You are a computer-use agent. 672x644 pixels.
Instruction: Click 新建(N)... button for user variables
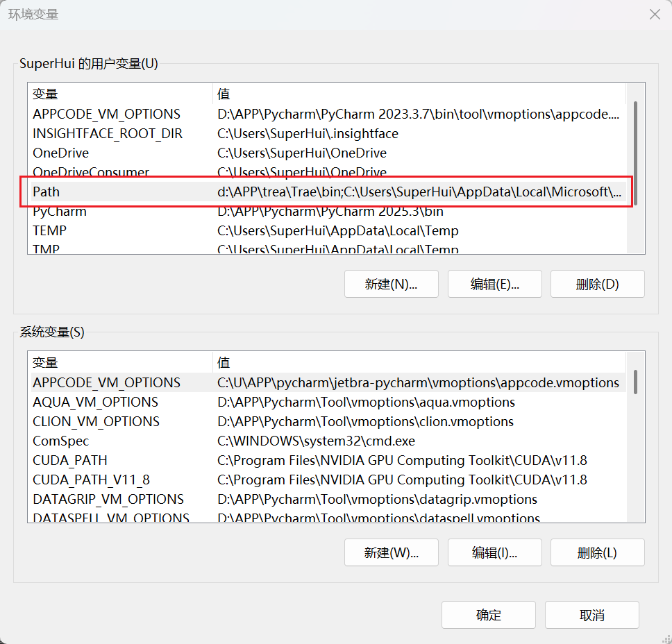pyautogui.click(x=392, y=284)
